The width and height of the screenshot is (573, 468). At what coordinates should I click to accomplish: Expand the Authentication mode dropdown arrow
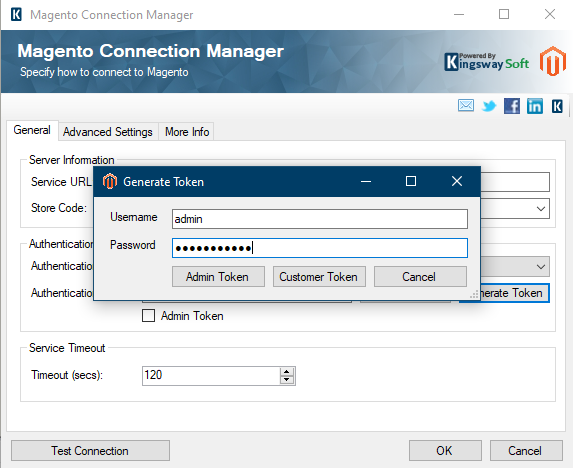click(541, 266)
